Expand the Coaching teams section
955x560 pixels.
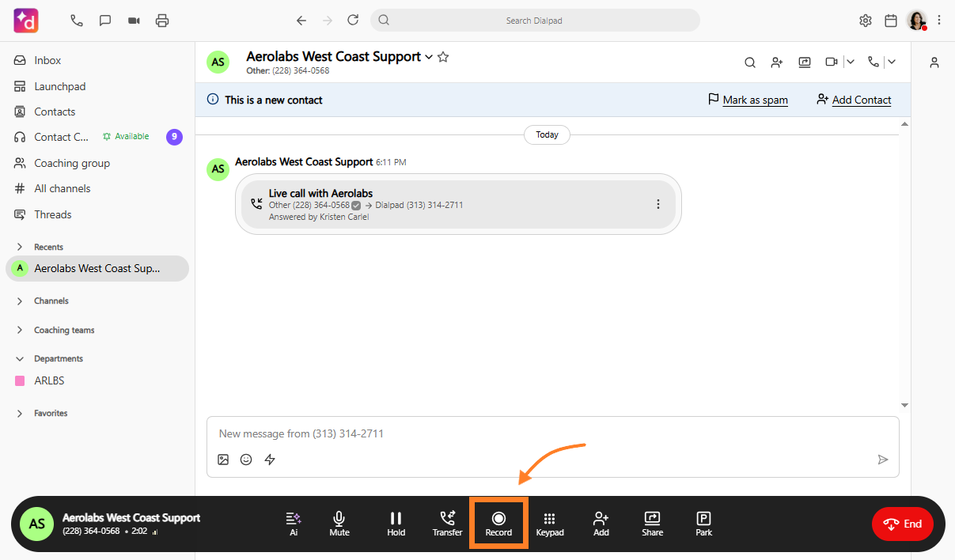pyautogui.click(x=20, y=330)
